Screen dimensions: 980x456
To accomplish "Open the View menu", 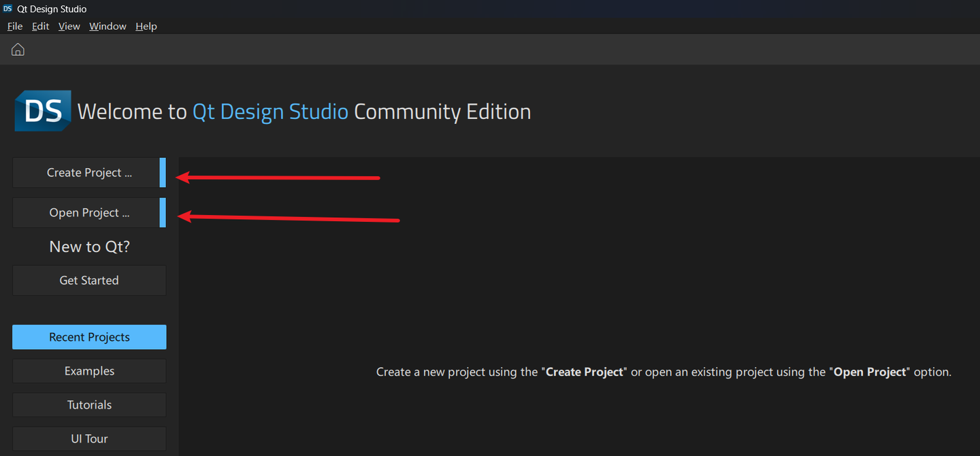I will [x=69, y=27].
